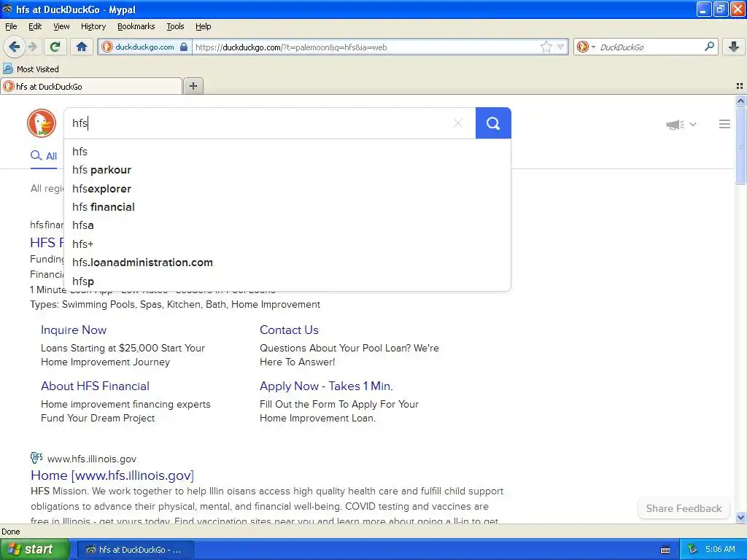The image size is (747, 560).
Task: Click the Share Feedback button
Action: (x=684, y=508)
